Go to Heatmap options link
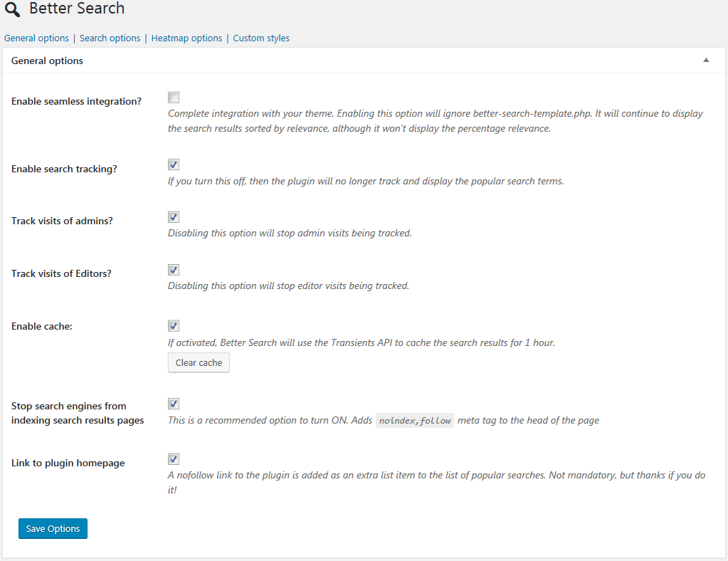The width and height of the screenshot is (728, 561). (x=186, y=38)
